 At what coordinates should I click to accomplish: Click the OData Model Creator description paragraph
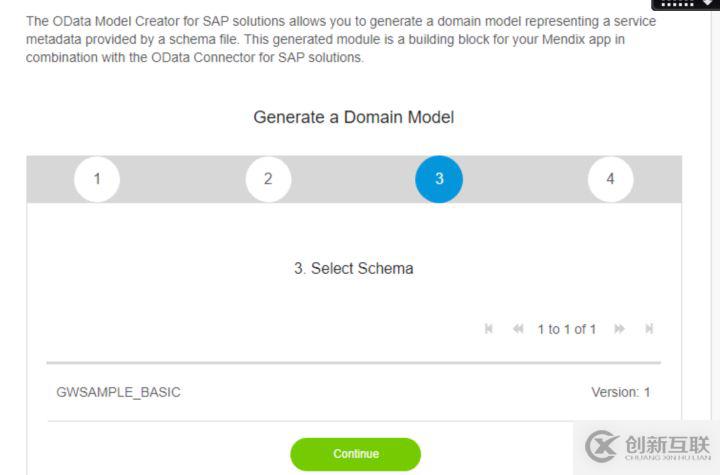click(340, 39)
